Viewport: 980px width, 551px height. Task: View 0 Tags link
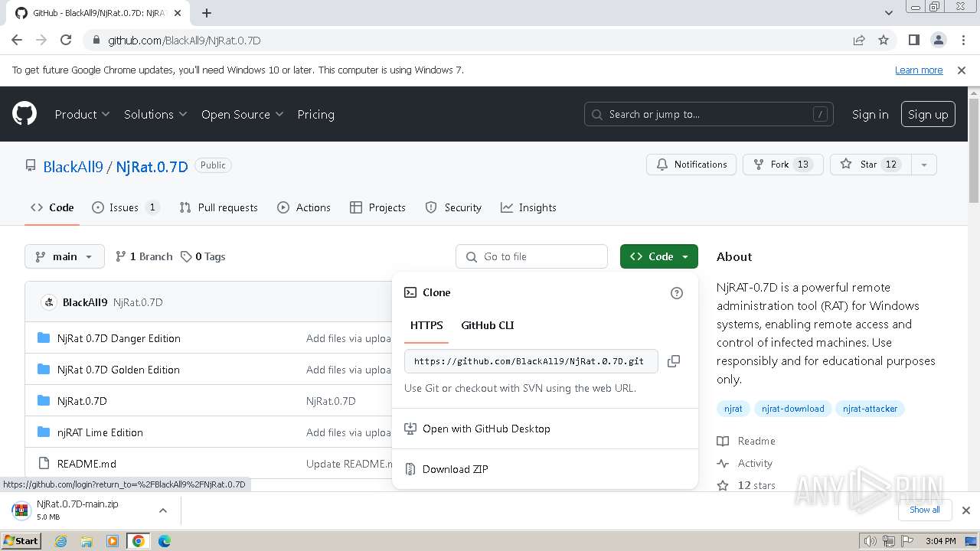point(203,256)
